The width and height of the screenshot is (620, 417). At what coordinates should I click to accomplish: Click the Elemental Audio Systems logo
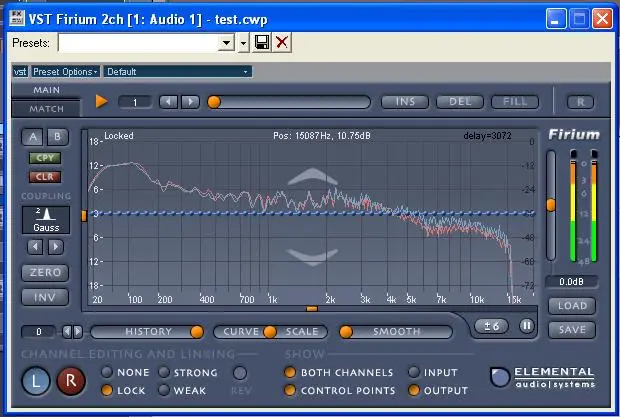(x=544, y=377)
